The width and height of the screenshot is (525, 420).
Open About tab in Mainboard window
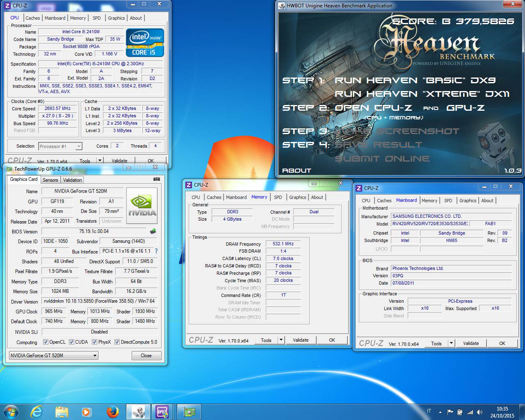point(487,201)
